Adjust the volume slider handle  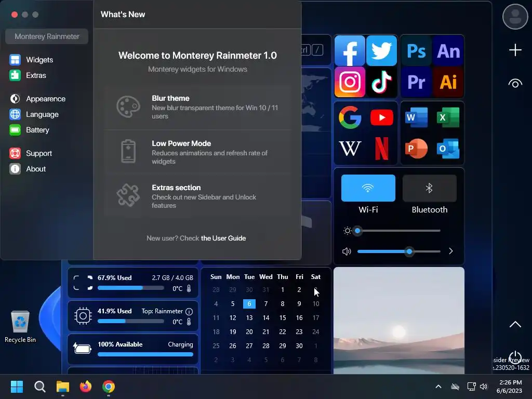pos(409,251)
